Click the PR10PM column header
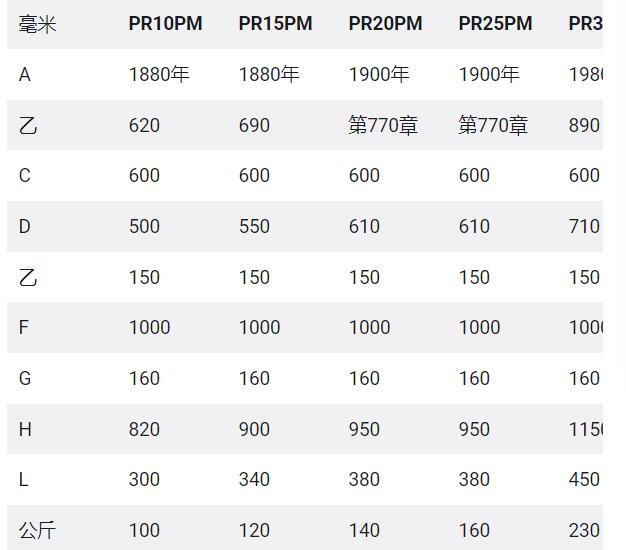Screen dimensions: 626x550 pos(165,23)
